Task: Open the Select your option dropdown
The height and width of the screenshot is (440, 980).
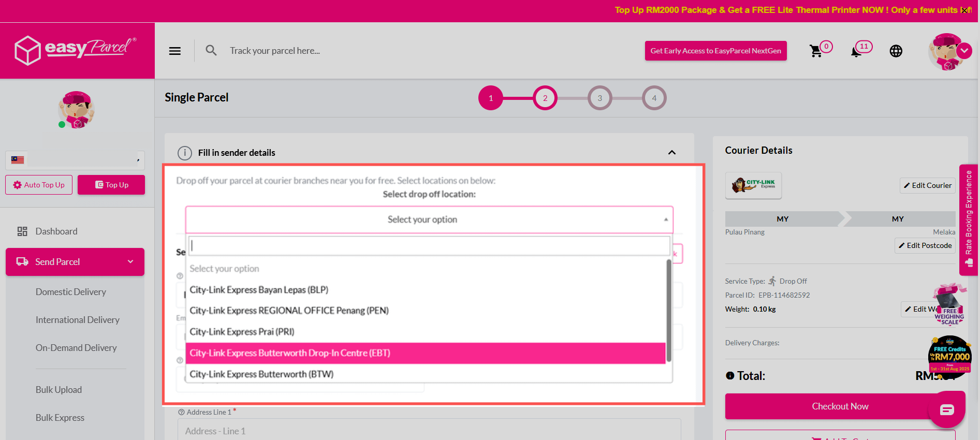Action: (429, 219)
